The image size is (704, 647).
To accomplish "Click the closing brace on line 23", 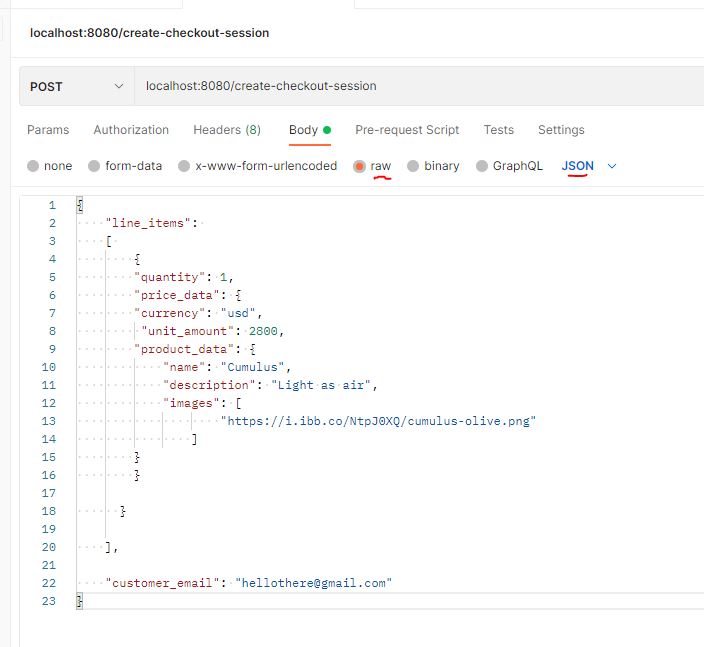I will (79, 601).
